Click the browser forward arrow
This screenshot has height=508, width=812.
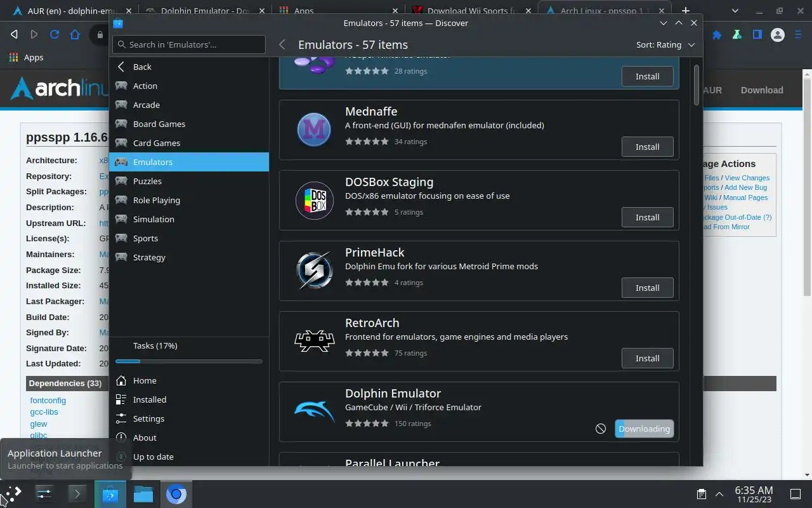(x=34, y=35)
